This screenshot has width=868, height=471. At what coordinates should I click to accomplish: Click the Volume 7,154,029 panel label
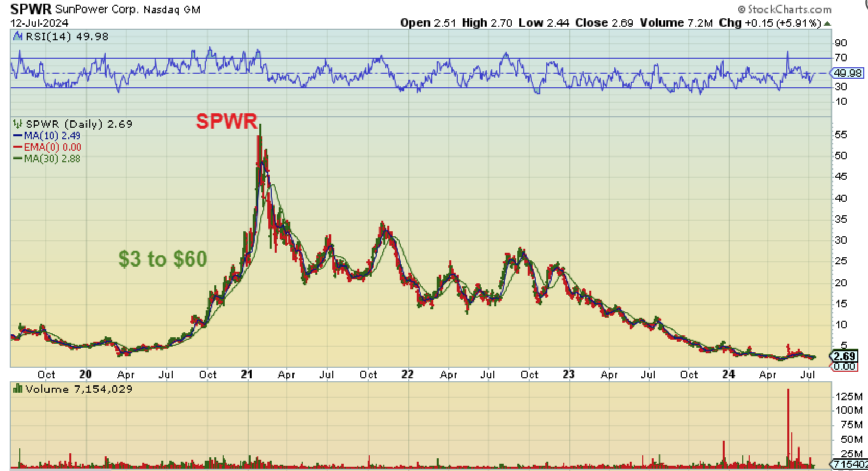(x=79, y=389)
